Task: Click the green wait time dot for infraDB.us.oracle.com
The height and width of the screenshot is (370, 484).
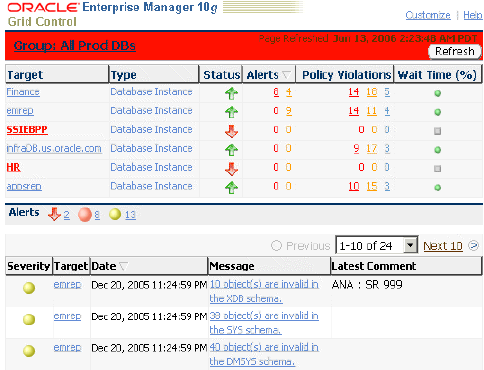Action: 438,150
